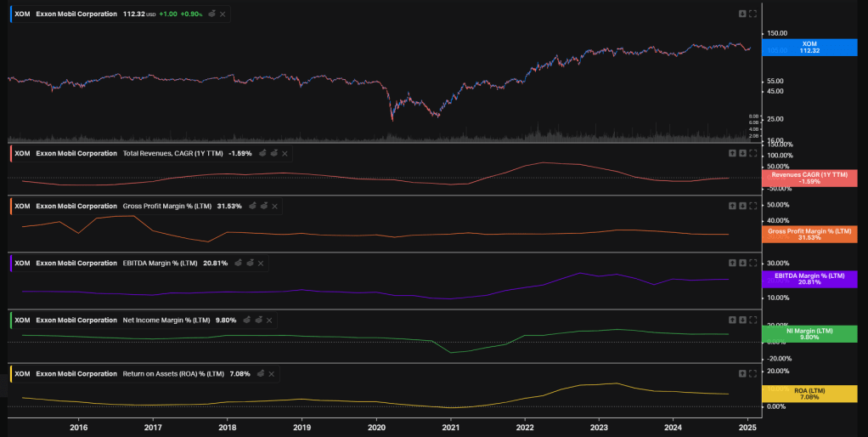Close the EBITDA Margin indicator

(261, 264)
